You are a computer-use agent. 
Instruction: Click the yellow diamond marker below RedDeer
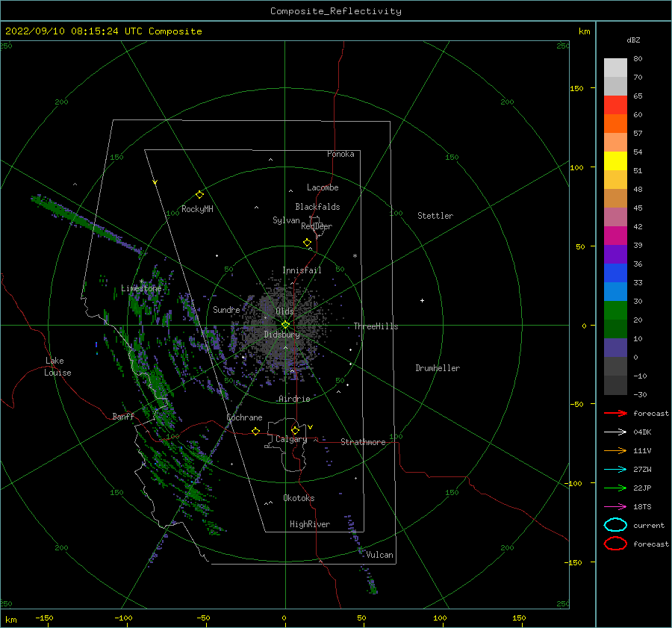coord(307,243)
